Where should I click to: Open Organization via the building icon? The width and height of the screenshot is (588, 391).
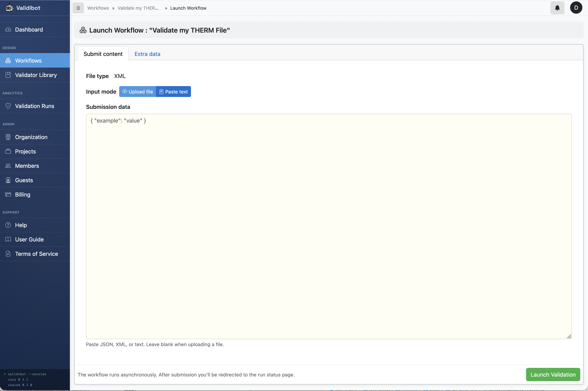pyautogui.click(x=8, y=137)
